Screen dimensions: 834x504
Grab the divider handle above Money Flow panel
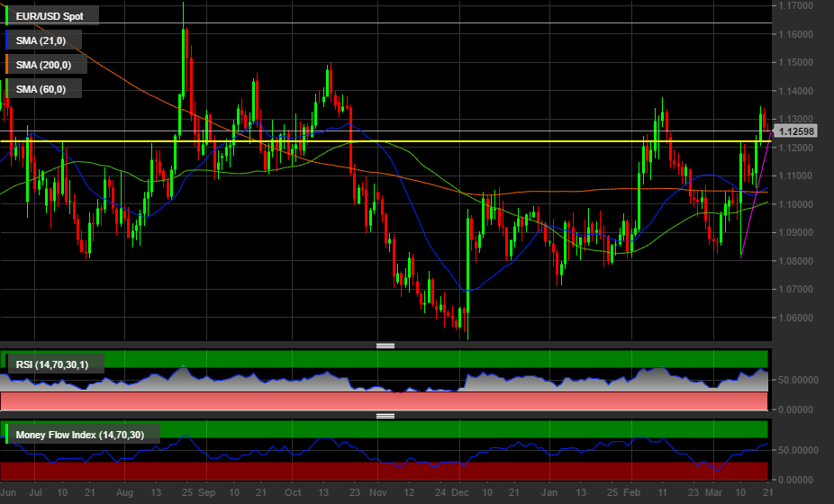click(x=385, y=416)
